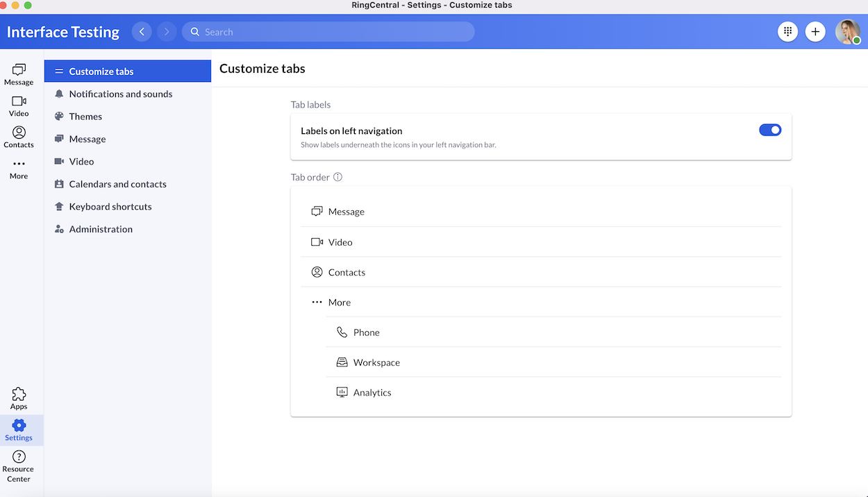Click the green presence status dot on avatar
This screenshot has width=868, height=497.
(856, 40)
